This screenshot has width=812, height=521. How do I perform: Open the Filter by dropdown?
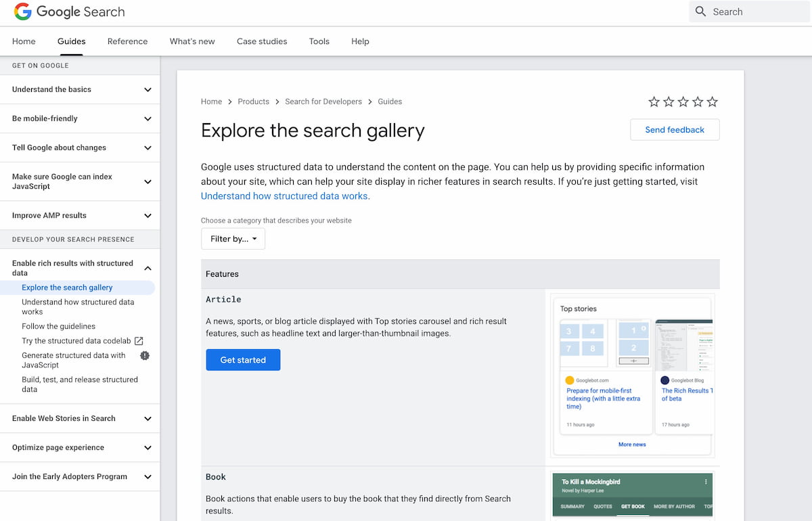233,238
